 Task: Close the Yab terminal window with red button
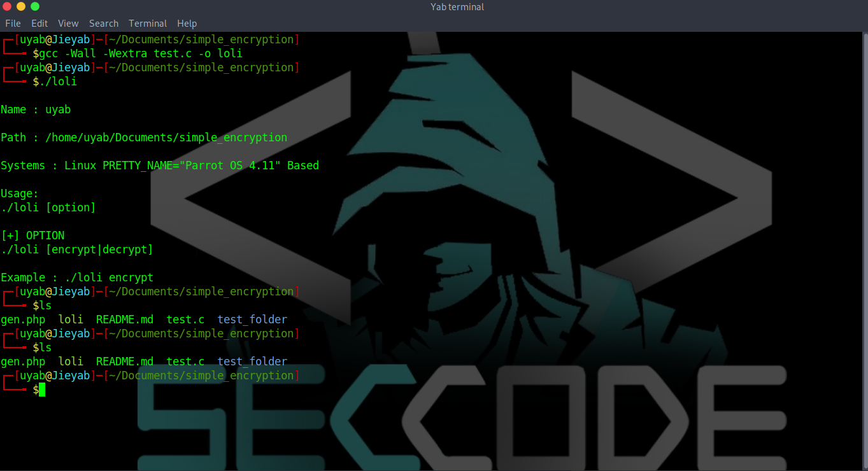(7, 7)
